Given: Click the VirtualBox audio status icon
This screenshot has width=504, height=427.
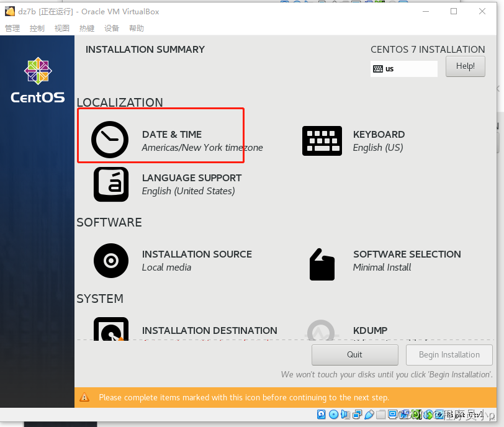Looking at the screenshot, I should coord(346,415).
